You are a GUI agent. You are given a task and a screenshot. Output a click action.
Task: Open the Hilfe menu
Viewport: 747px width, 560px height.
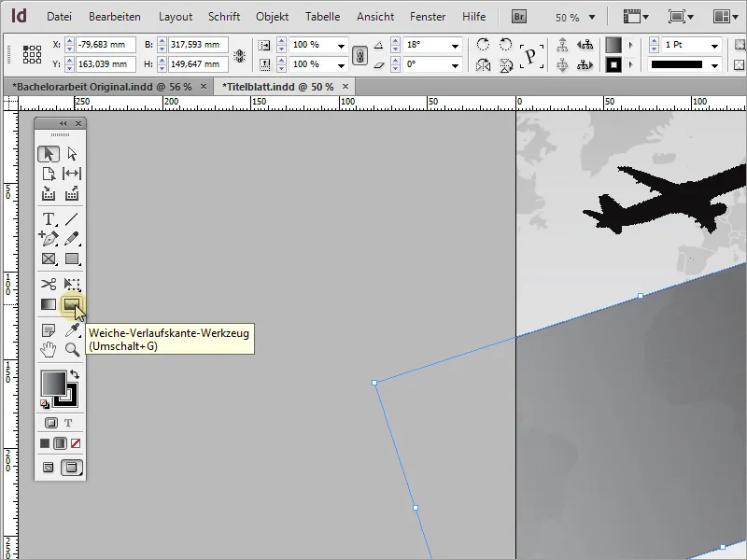coord(473,17)
